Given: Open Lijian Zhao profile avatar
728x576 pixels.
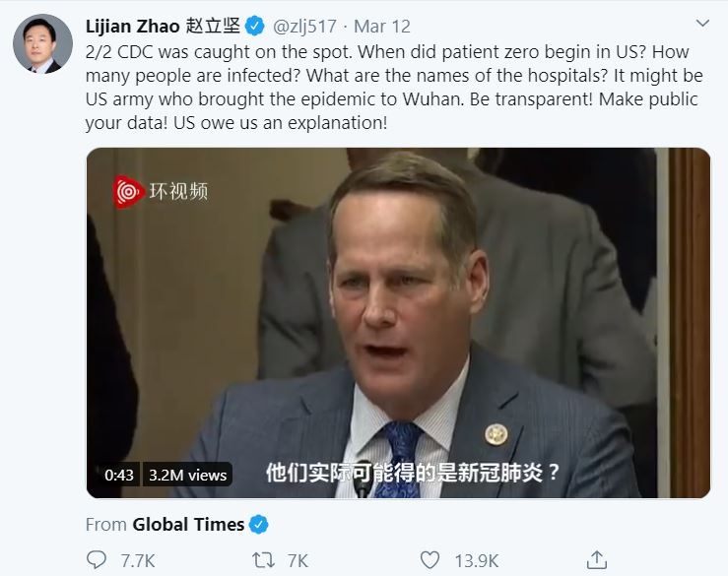Looking at the screenshot, I should point(42,43).
